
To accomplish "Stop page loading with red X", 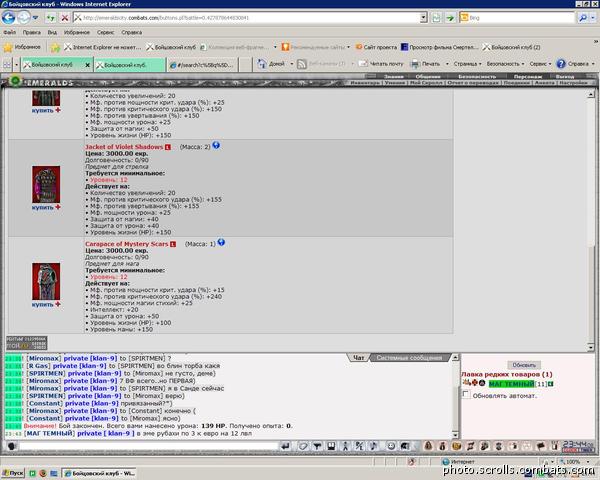I will 65,18.
